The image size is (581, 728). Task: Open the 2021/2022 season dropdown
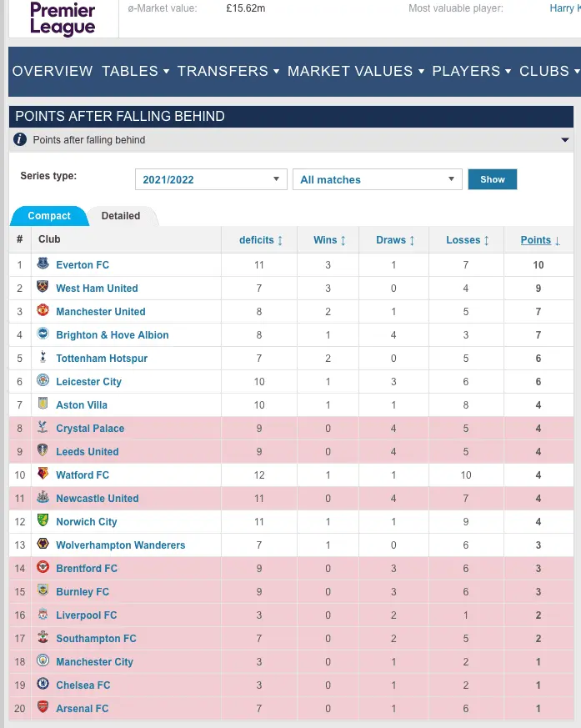click(x=211, y=179)
